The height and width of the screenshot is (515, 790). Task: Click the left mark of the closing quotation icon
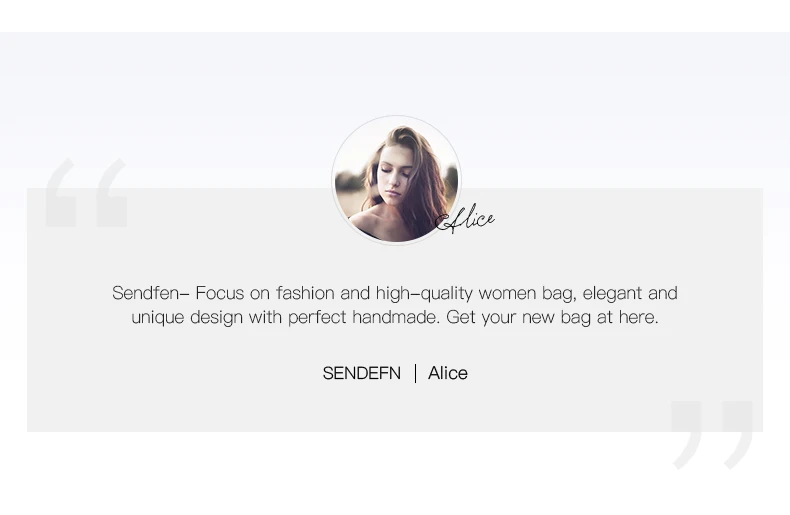[686, 435]
